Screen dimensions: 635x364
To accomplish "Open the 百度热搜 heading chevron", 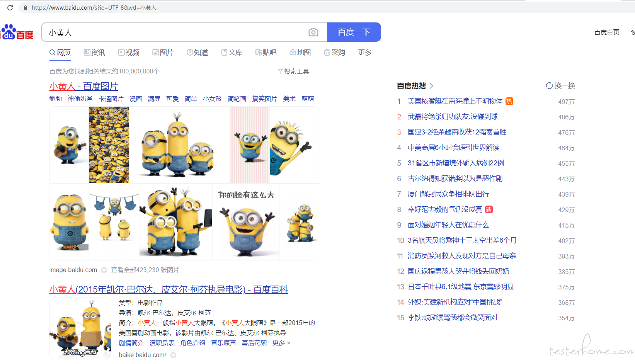I will [x=431, y=86].
